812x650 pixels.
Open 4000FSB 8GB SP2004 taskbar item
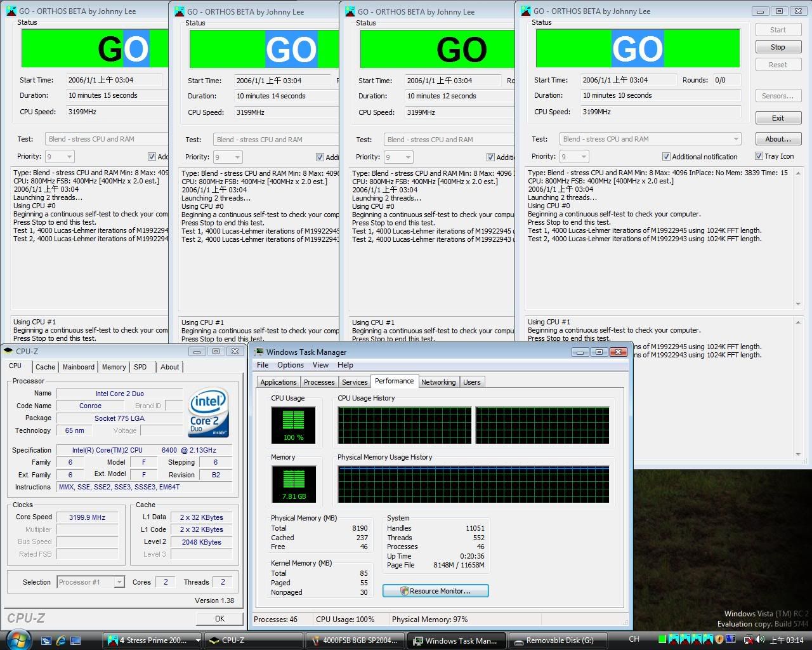tap(355, 640)
